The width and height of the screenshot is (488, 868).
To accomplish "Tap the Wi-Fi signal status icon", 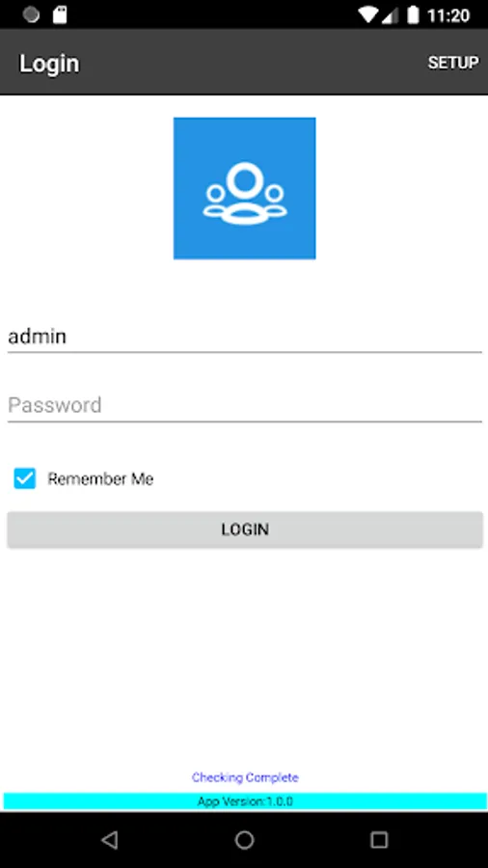I will coord(367,14).
